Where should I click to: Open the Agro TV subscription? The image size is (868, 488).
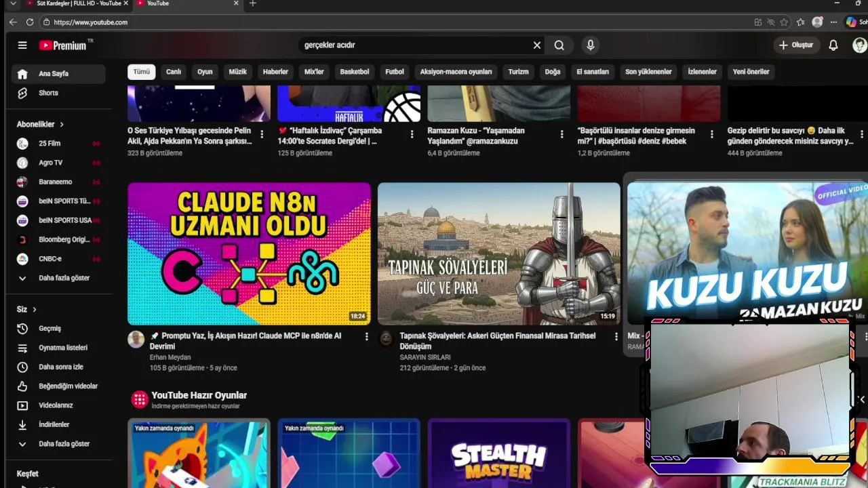click(58, 163)
